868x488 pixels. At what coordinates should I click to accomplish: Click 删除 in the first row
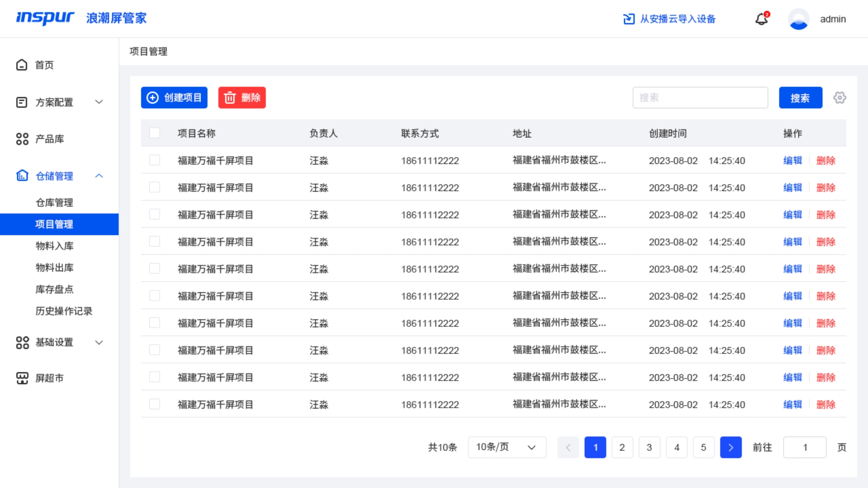[x=826, y=160]
